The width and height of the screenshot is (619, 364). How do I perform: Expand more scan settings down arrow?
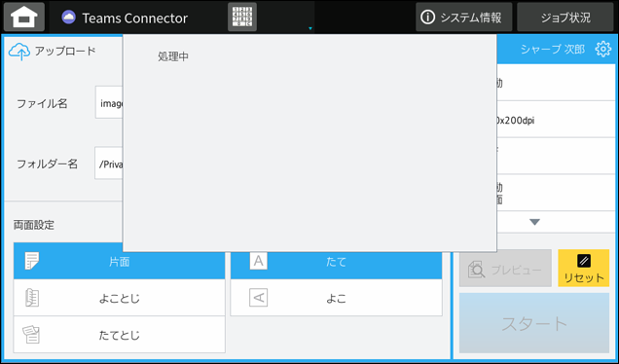pos(534,222)
